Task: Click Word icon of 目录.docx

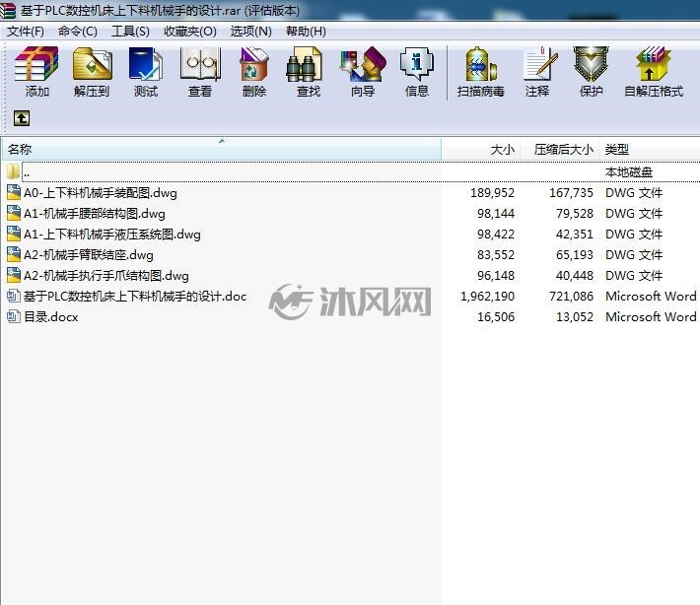Action: click(x=14, y=316)
